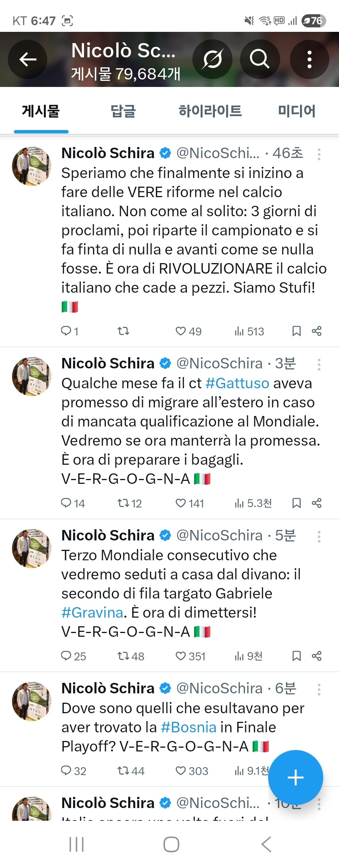339x868 pixels.
Task: View analytics for the 5.3천 views post
Action: 253,503
